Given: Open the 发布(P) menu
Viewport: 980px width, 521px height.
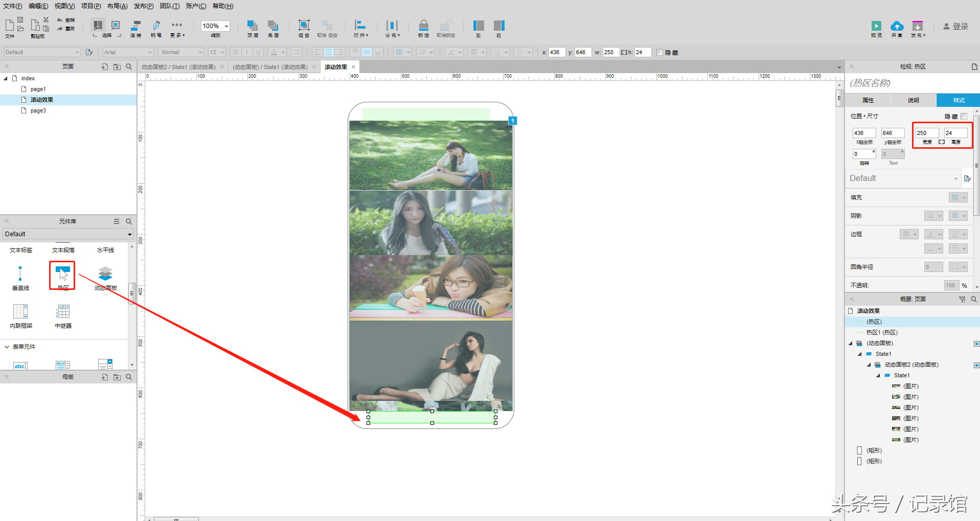Looking at the screenshot, I should 144,6.
